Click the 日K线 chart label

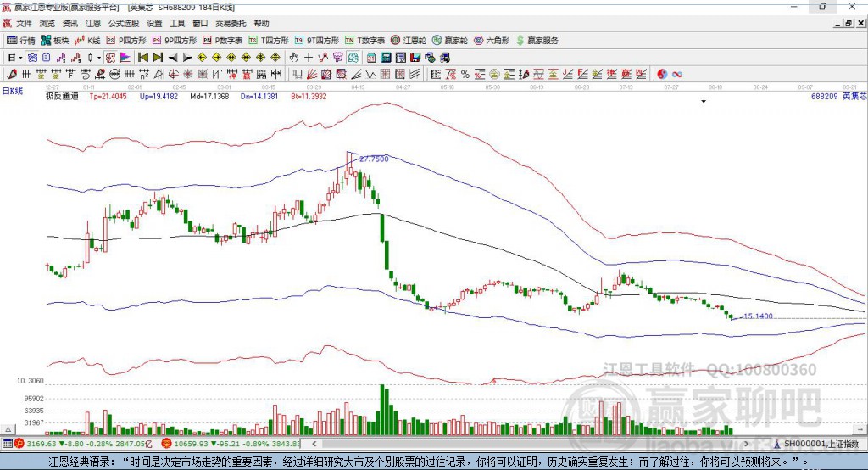coord(13,91)
